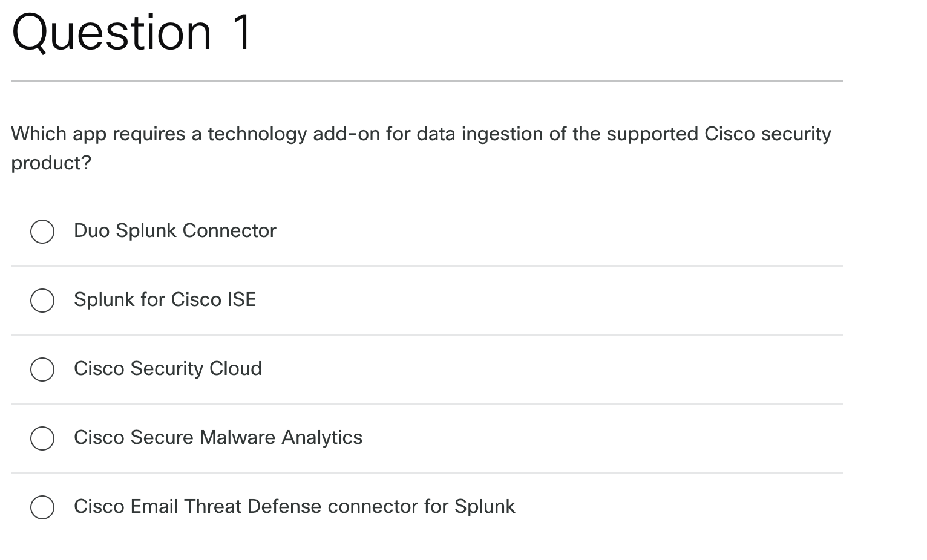
Task: Click the question prompt about technology add-on
Action: point(421,134)
